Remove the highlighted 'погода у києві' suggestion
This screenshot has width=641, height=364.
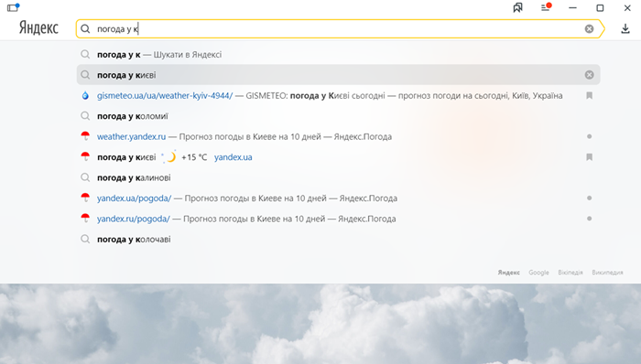point(589,75)
